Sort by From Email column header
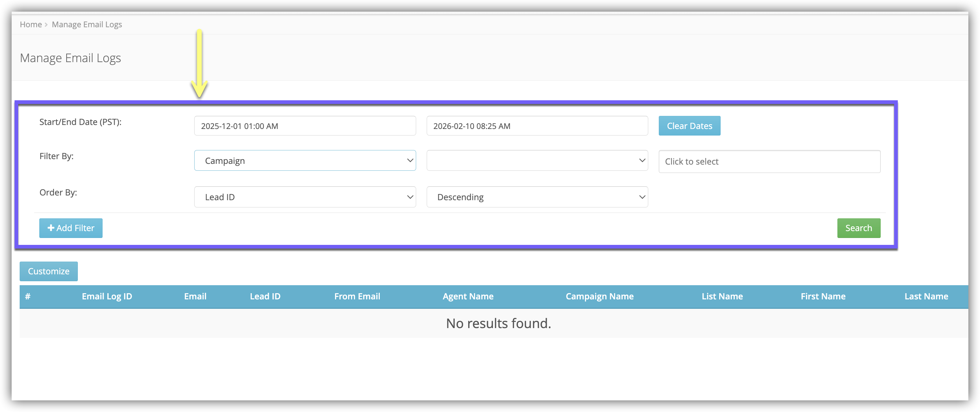Viewport: 980px width, 412px height. coord(357,296)
